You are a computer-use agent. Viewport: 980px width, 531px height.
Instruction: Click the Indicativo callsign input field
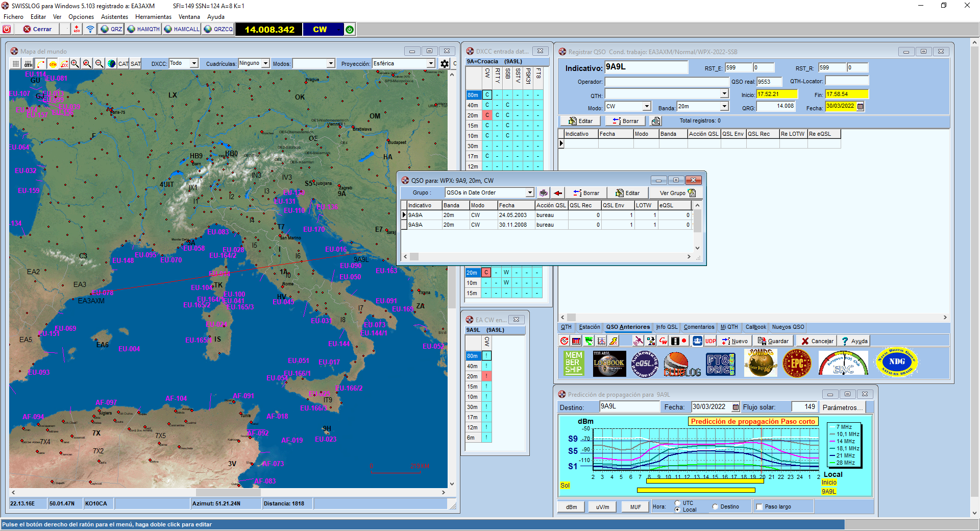(646, 67)
